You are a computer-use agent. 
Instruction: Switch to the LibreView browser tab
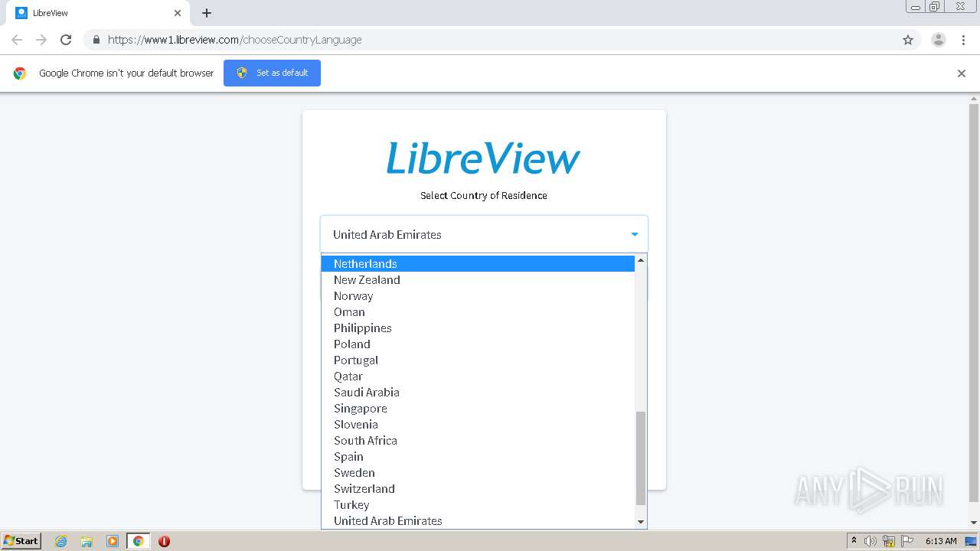tap(98, 13)
